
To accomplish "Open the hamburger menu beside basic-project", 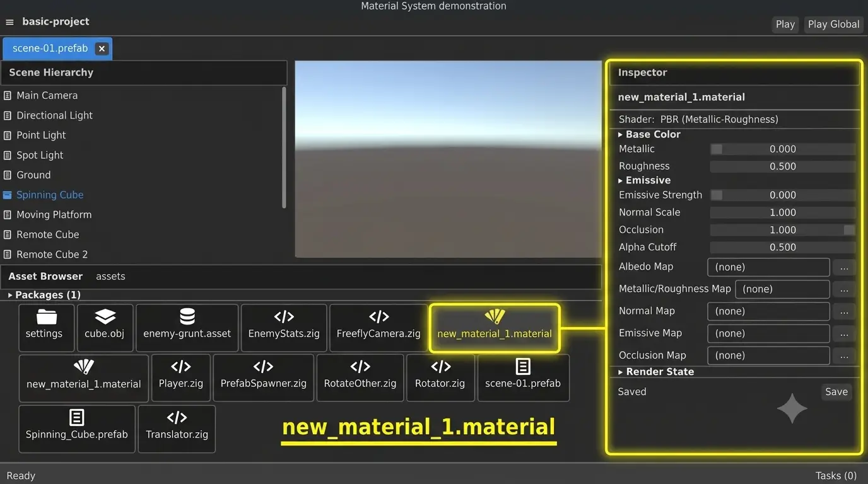I will 9,22.
